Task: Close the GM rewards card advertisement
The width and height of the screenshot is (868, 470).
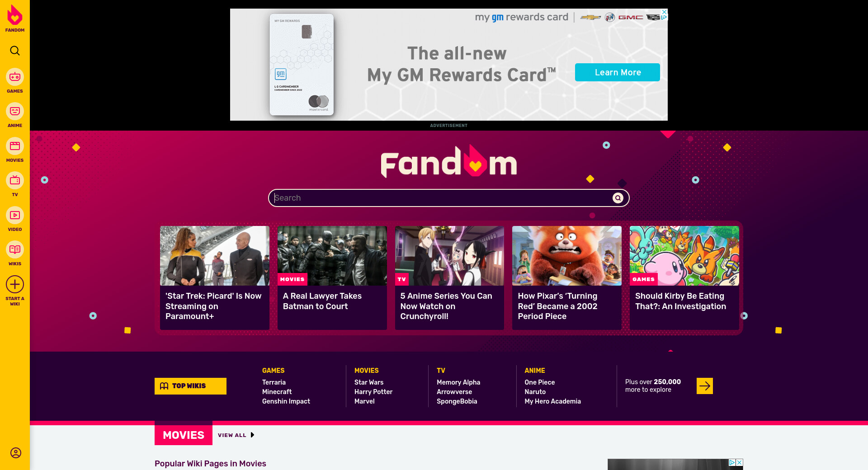Action: 665,12
